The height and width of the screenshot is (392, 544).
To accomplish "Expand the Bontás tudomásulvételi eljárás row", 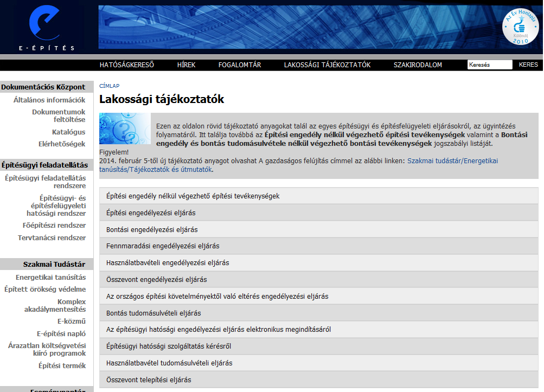I will tap(318, 313).
